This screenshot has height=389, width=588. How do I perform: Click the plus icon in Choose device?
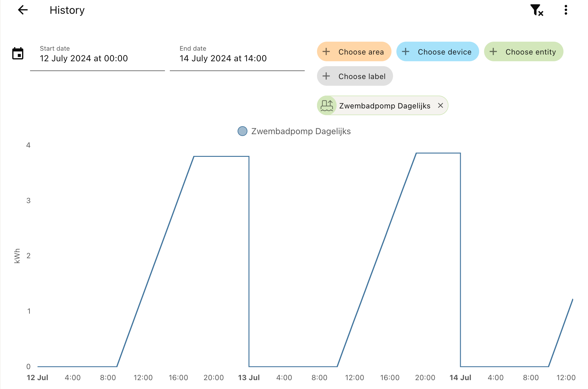406,51
